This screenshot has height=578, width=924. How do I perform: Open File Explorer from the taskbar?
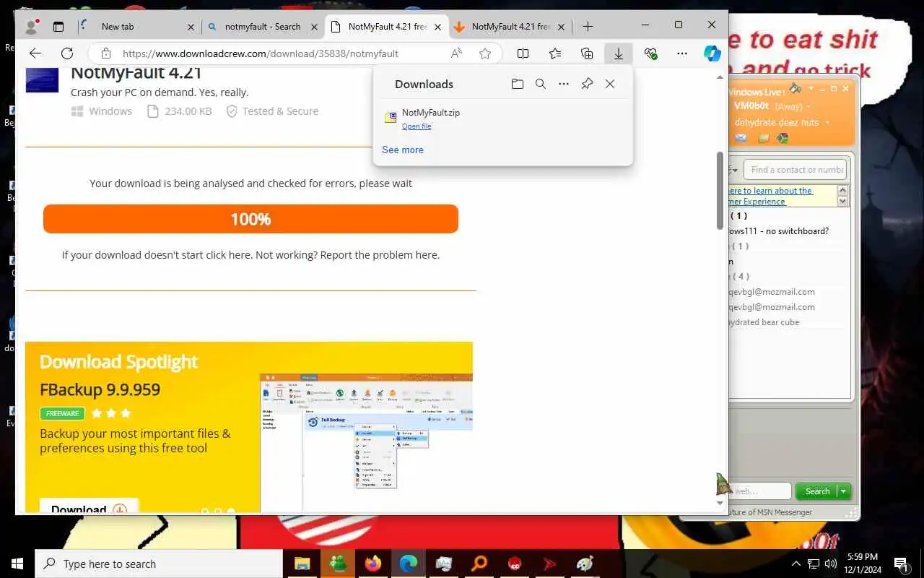pos(302,564)
